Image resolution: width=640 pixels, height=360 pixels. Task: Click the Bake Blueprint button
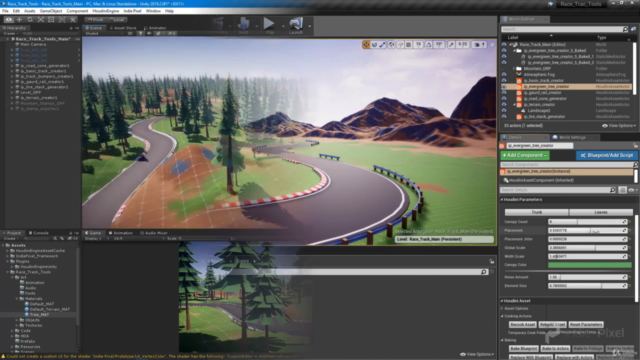(x=524, y=349)
